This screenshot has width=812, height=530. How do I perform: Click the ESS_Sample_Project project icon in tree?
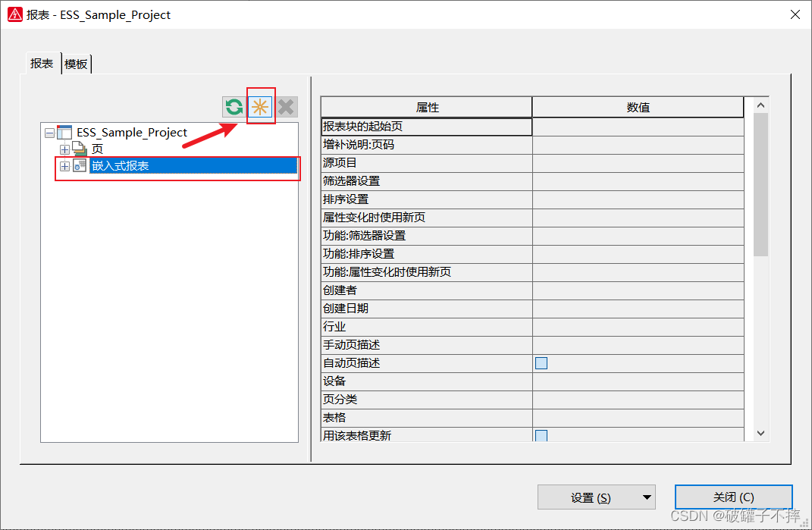[x=64, y=133]
